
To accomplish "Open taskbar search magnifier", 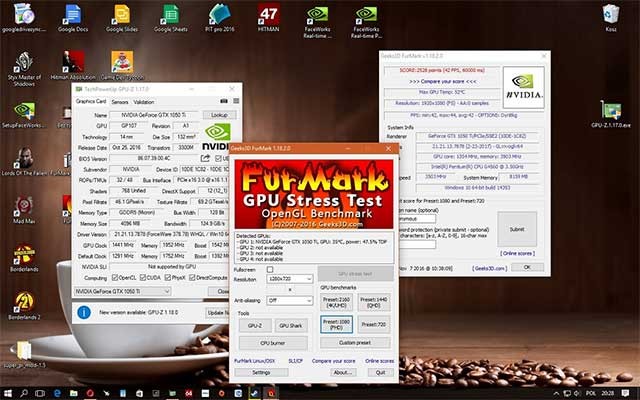I will pos(24,393).
